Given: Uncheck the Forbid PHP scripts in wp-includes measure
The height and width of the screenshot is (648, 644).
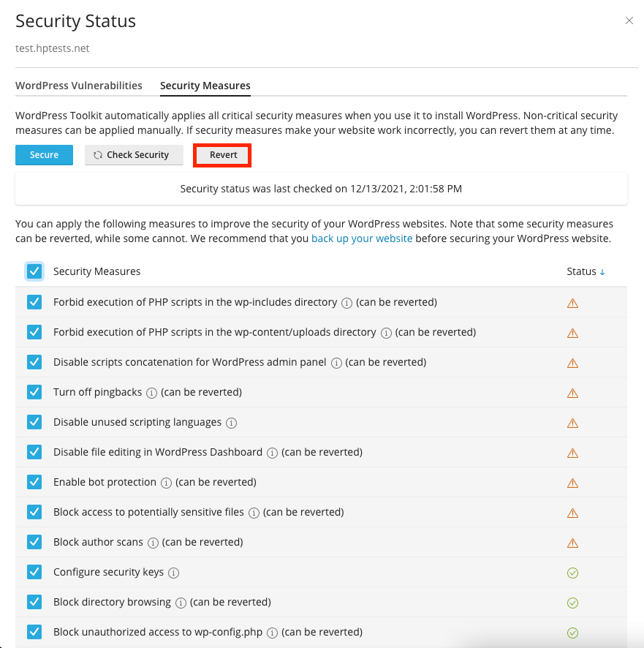Looking at the screenshot, I should point(34,301).
